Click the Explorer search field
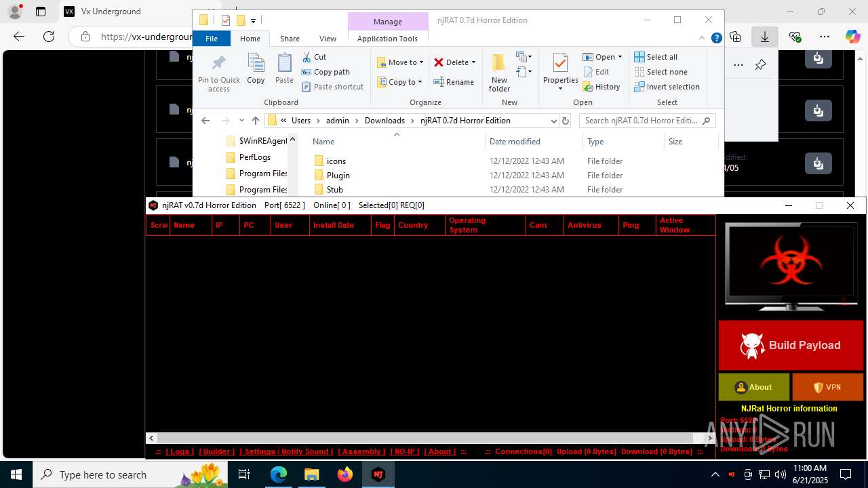The height and width of the screenshot is (488, 868). 647,121
